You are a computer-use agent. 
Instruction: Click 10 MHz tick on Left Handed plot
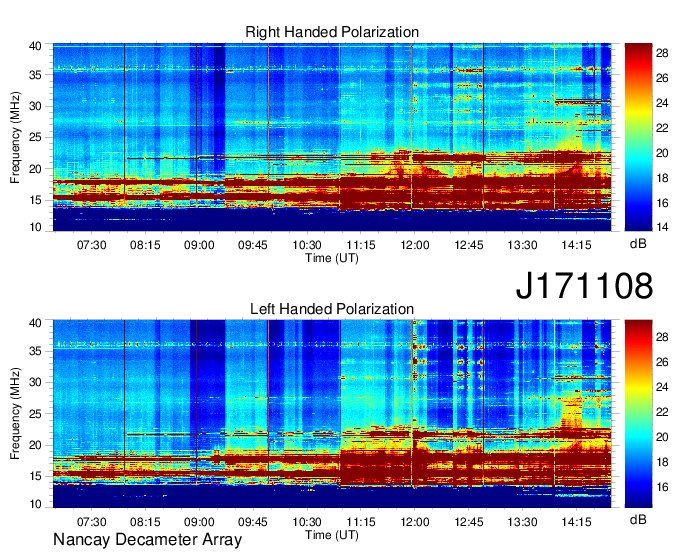(x=36, y=504)
